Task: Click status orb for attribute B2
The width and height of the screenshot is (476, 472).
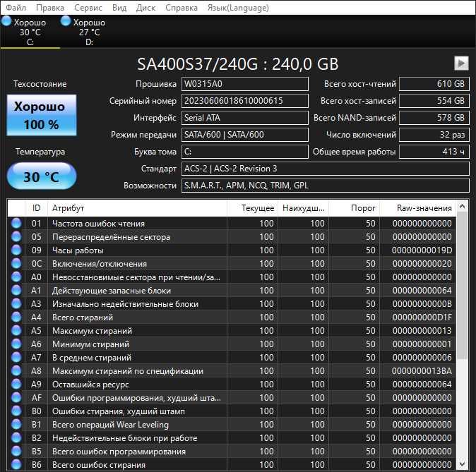Action: click(16, 437)
